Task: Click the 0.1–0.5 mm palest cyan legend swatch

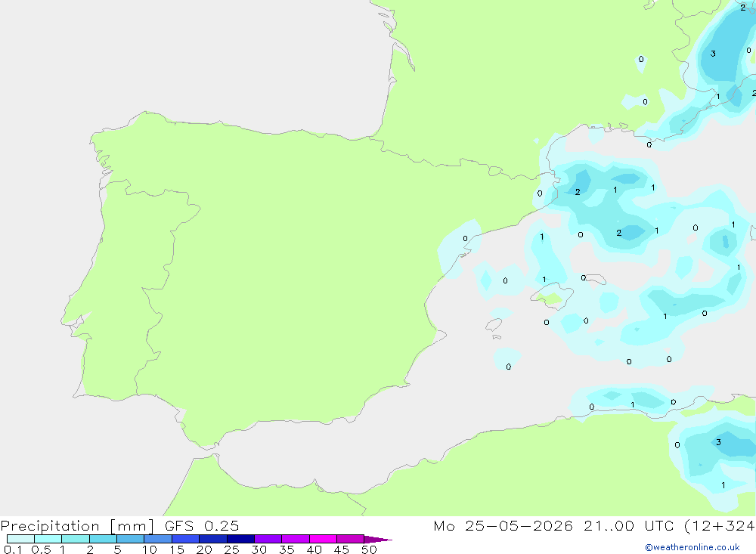Action: (x=20, y=539)
